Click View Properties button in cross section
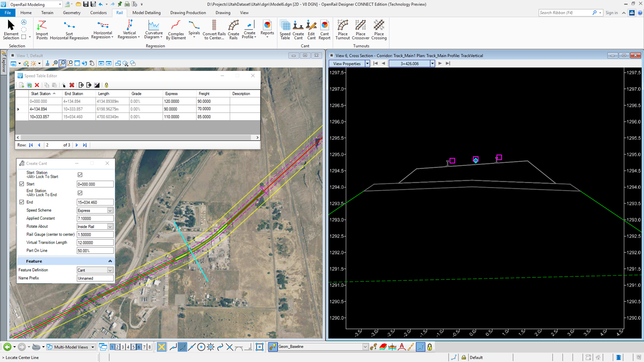This screenshot has height=362, width=644. click(x=347, y=63)
